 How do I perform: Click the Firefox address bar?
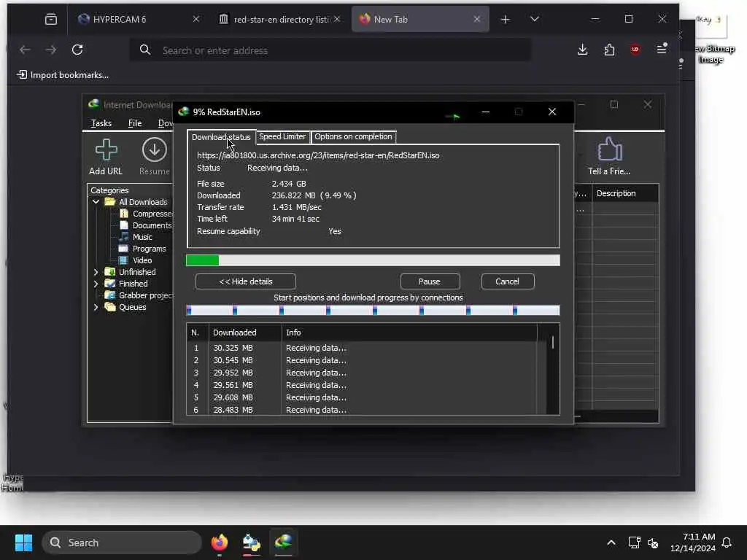(x=330, y=50)
